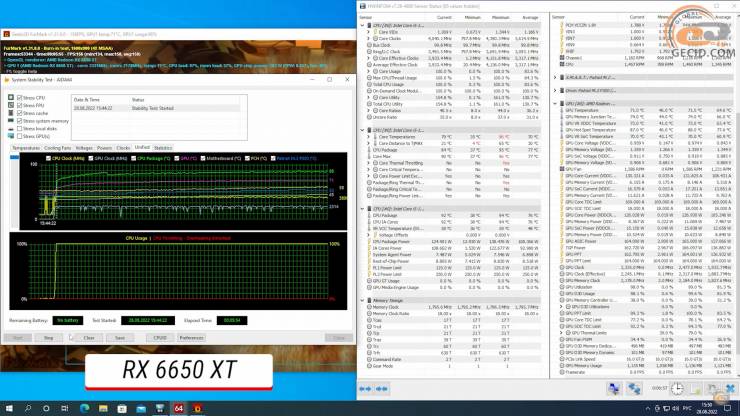
Task: Open Preferences in stability test
Action: (x=191, y=338)
